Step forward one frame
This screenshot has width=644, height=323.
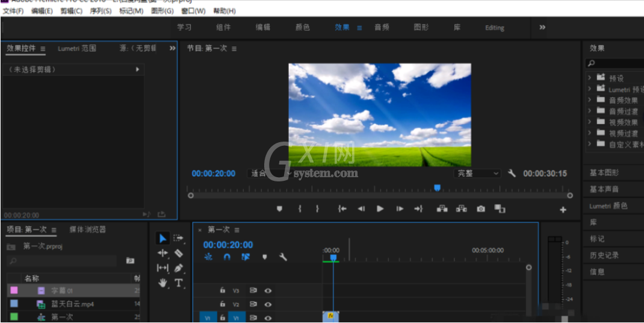400,209
